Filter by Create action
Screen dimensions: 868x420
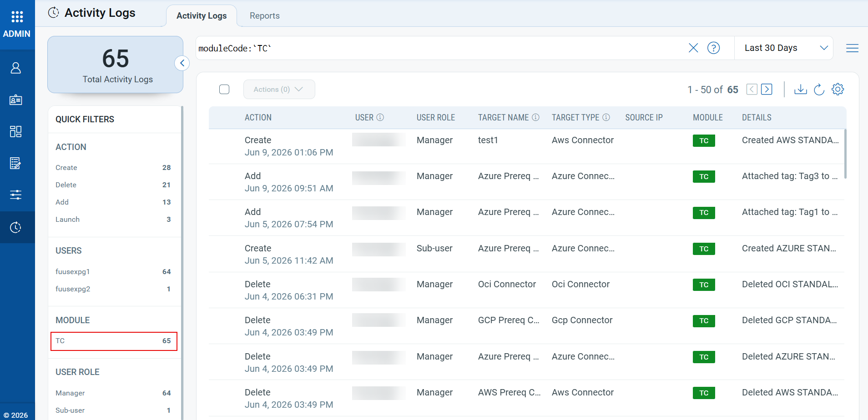click(113, 168)
